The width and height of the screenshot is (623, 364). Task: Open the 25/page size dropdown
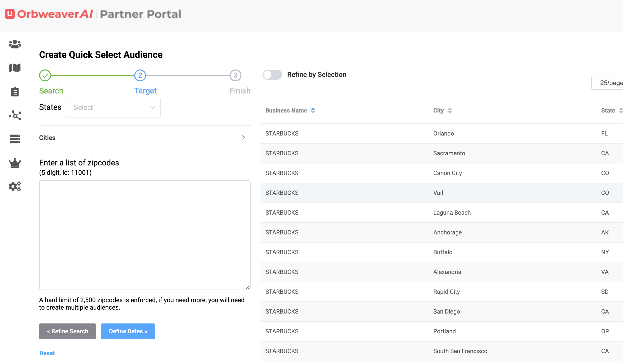point(609,83)
